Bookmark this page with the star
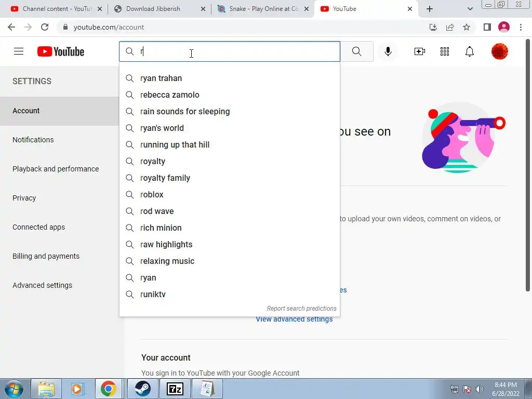The width and height of the screenshot is (532, 399). 467,27
